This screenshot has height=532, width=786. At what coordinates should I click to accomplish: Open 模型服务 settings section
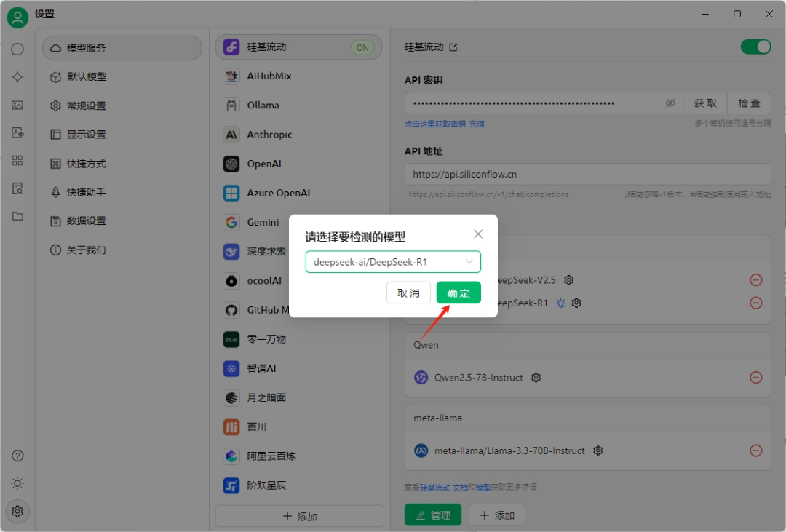(x=122, y=48)
